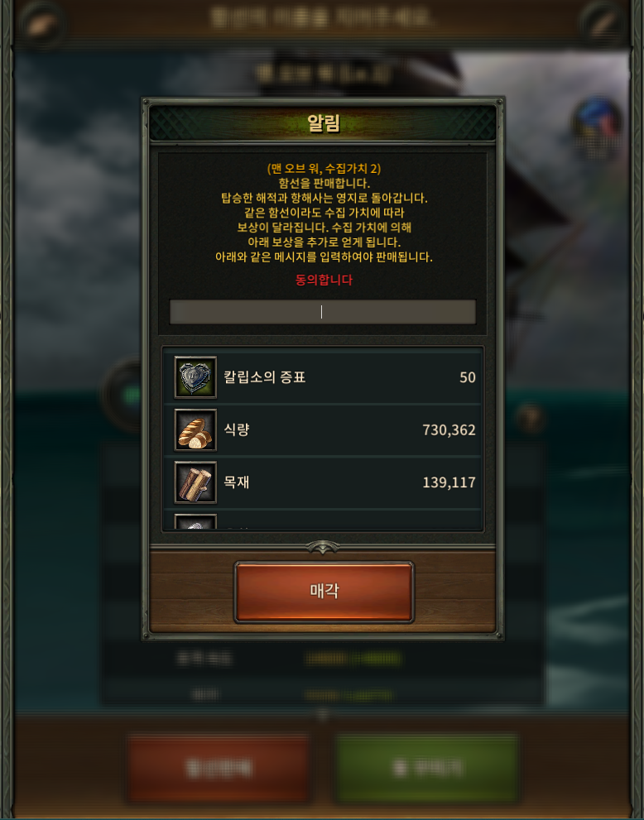Click the blurred red button at bottom left
The width and height of the screenshot is (644, 820).
[219, 768]
